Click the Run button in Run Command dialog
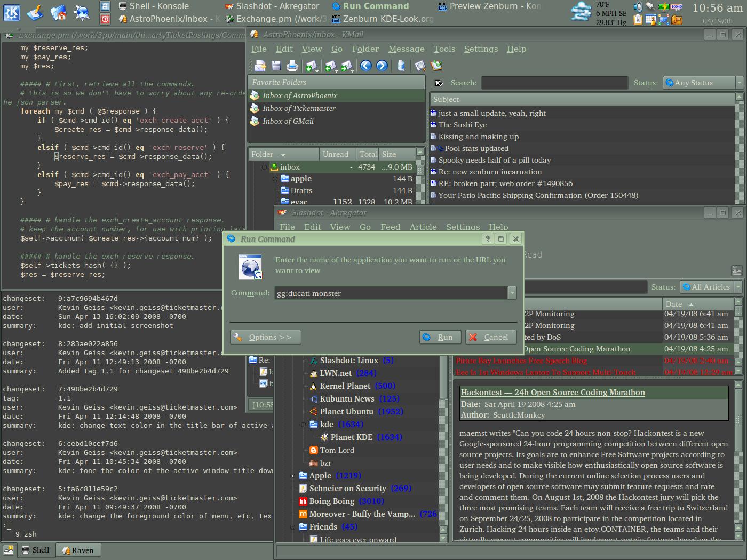This screenshot has height=560, width=747. [x=440, y=337]
